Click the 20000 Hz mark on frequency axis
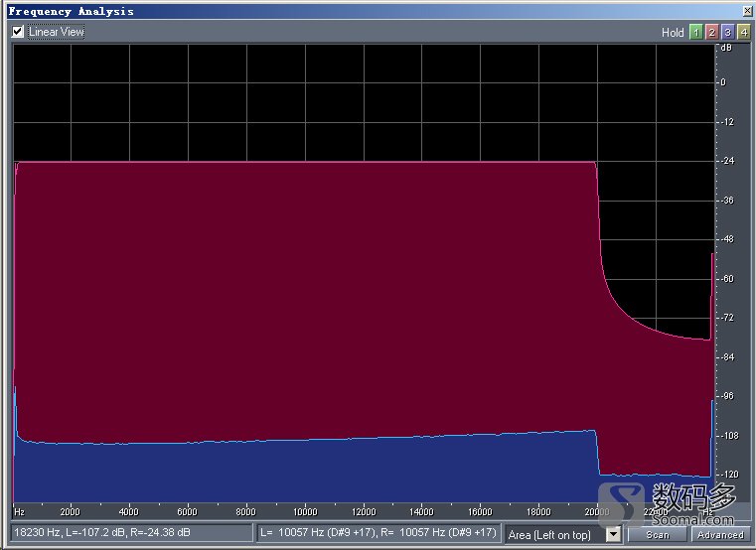 [596, 512]
